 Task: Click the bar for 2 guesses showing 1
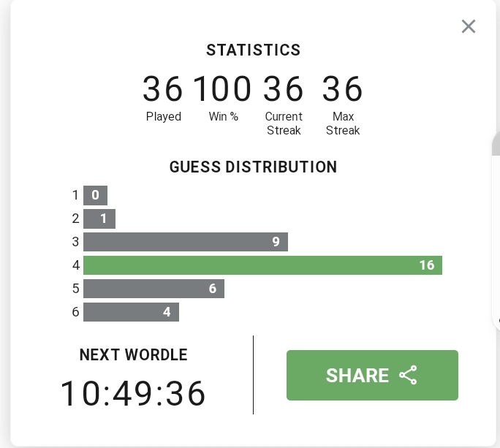pyautogui.click(x=99, y=219)
